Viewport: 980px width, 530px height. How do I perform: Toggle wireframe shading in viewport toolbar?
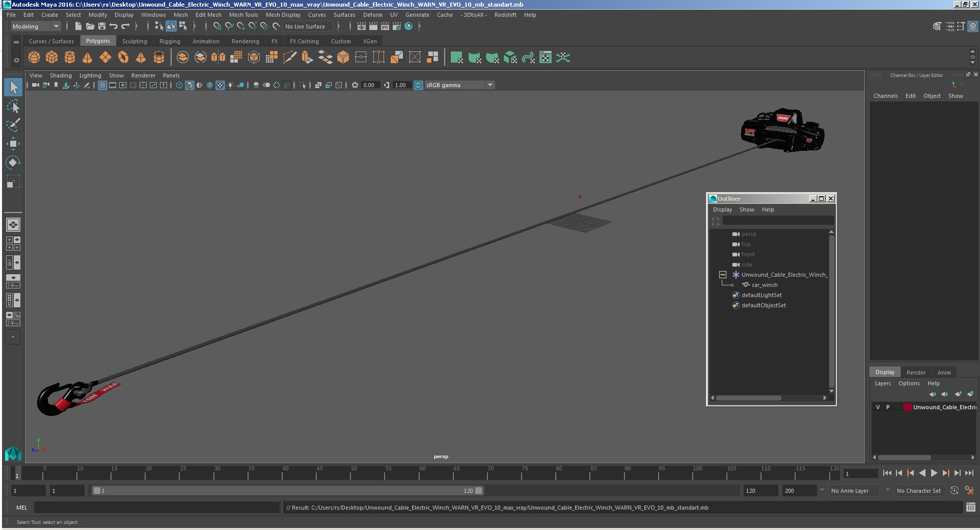(x=179, y=85)
